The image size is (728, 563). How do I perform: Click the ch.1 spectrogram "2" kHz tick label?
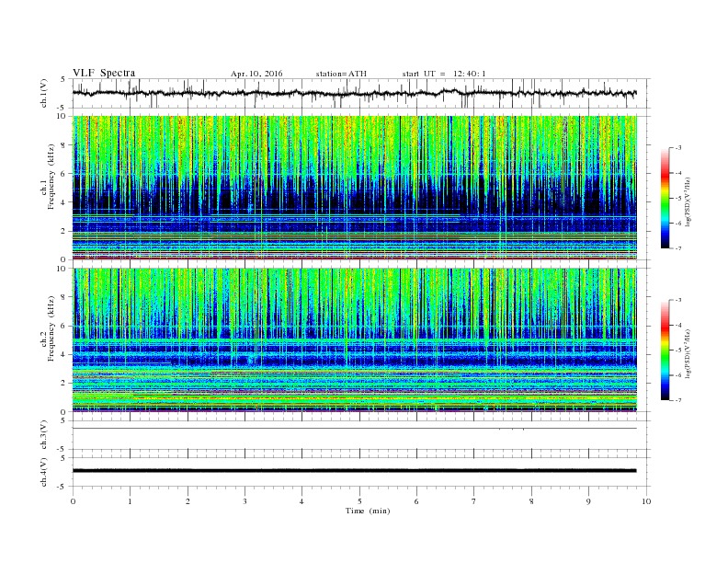(63, 231)
